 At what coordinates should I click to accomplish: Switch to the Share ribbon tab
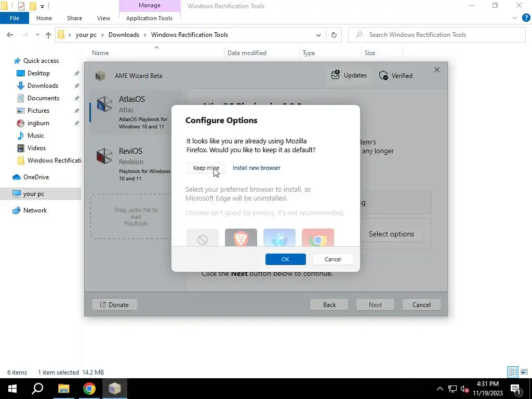point(74,18)
